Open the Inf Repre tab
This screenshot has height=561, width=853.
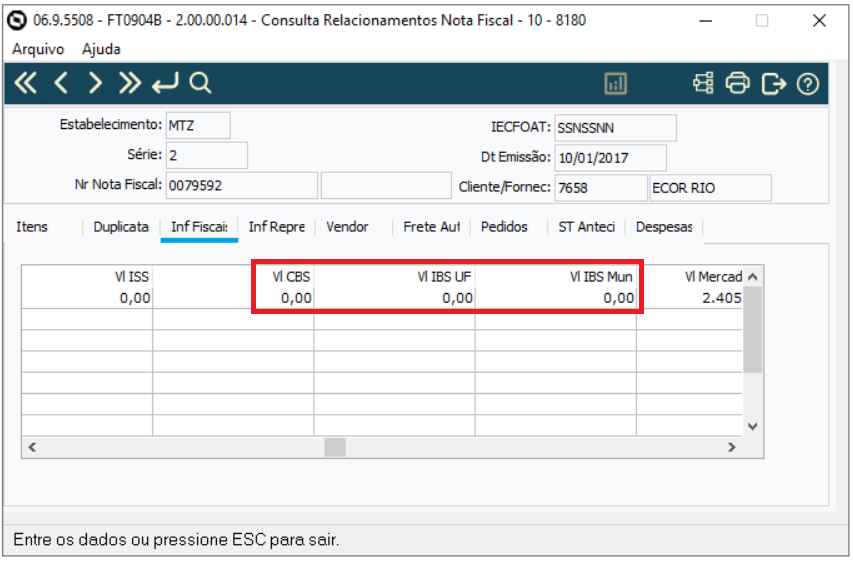coord(276,227)
